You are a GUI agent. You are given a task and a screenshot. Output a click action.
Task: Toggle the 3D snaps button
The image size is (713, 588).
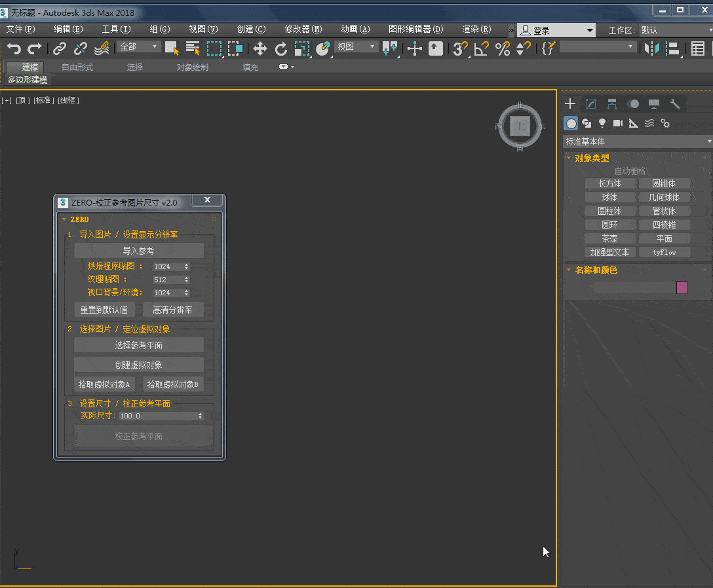[461, 48]
